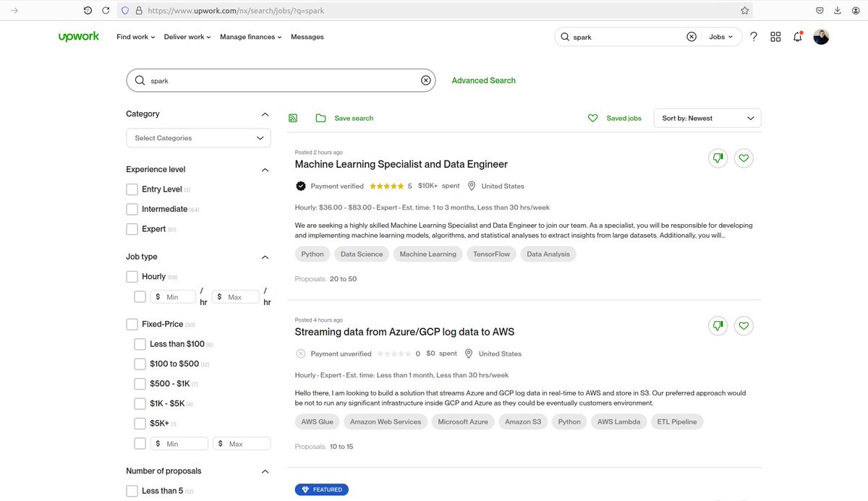Collapse the Number of proposals section

pyautogui.click(x=265, y=471)
